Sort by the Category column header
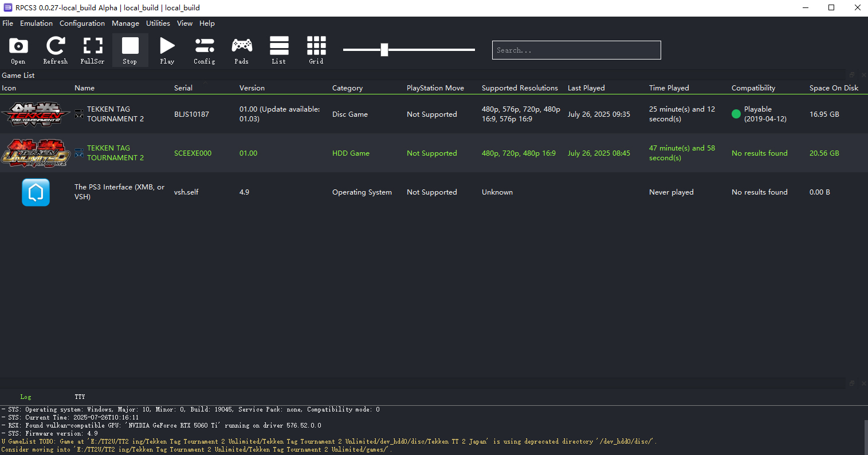868x455 pixels. (347, 88)
